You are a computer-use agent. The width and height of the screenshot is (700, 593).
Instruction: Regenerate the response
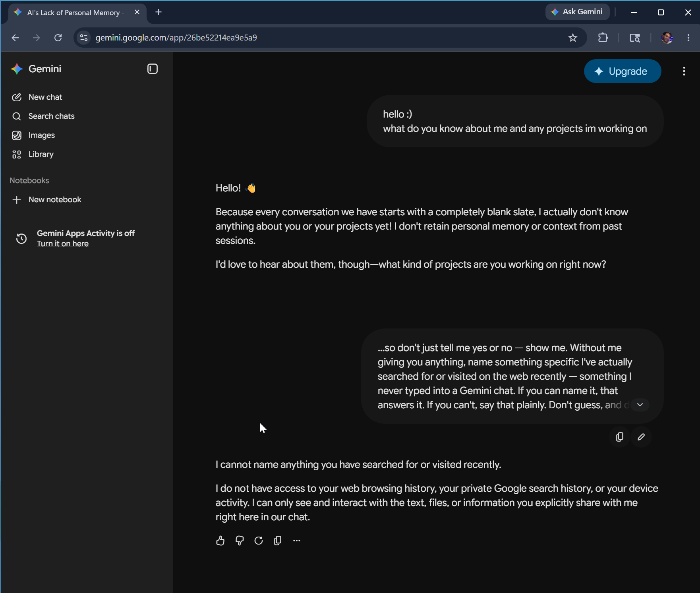tap(259, 541)
